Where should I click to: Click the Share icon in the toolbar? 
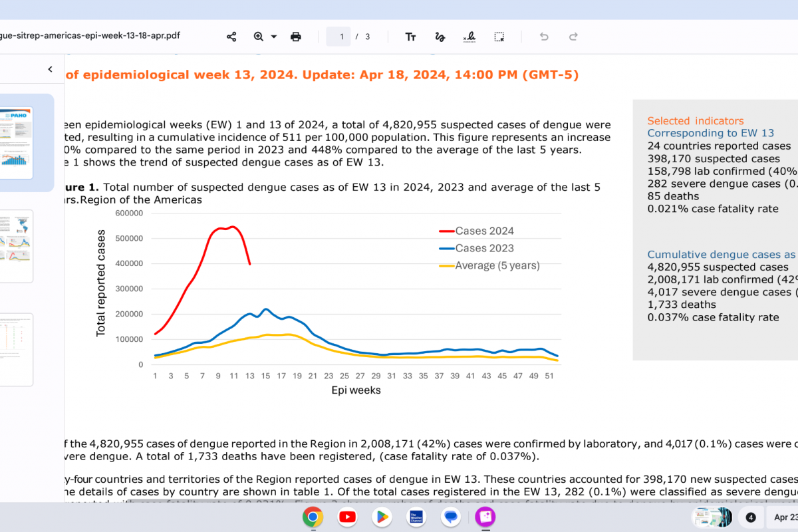(x=231, y=37)
